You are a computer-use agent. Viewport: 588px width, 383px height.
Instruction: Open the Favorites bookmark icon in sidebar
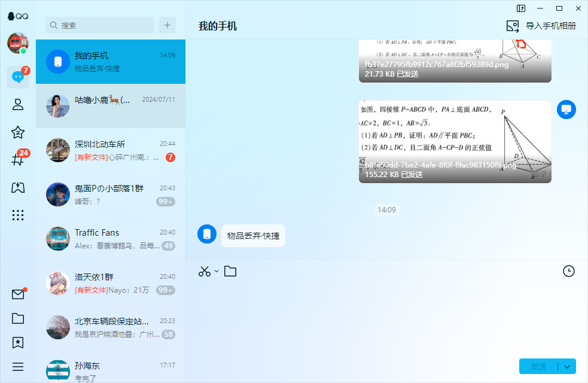[x=18, y=342]
